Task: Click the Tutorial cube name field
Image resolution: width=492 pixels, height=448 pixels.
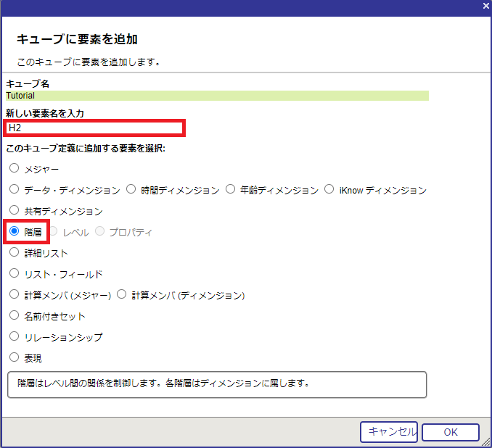Action: pos(217,95)
